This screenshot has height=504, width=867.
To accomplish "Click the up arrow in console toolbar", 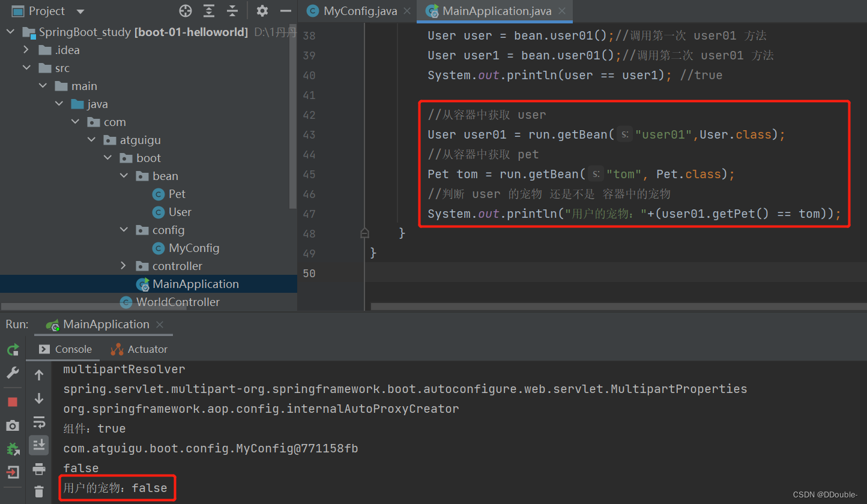I will (39, 375).
